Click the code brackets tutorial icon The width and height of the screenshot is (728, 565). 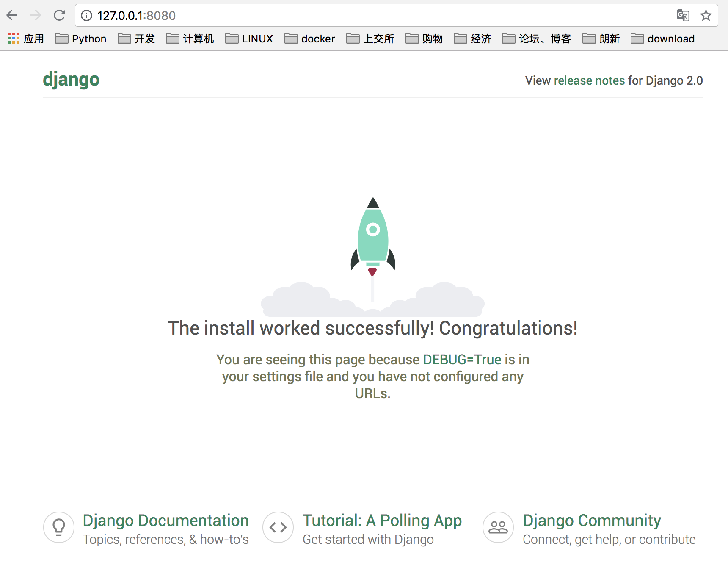pyautogui.click(x=278, y=527)
